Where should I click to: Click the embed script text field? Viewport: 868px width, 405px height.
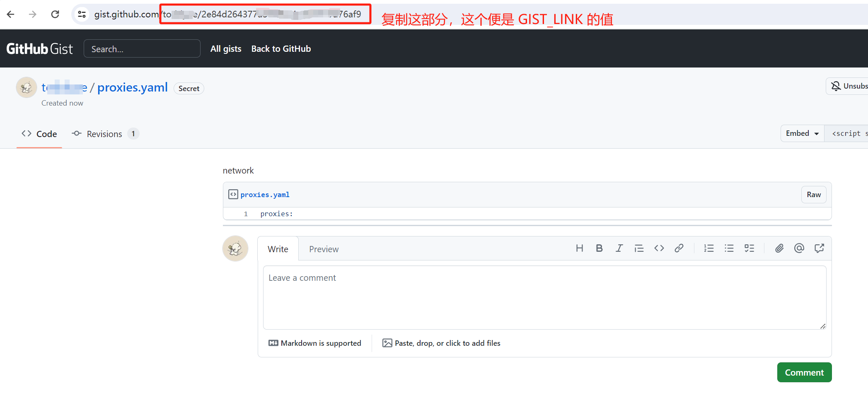[846, 133]
